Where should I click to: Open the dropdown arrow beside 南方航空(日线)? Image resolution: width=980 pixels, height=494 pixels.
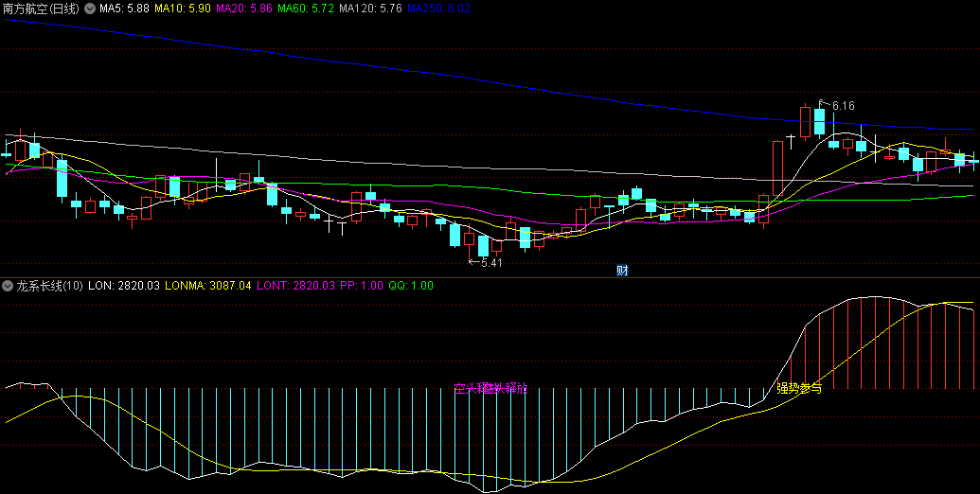pyautogui.click(x=90, y=9)
